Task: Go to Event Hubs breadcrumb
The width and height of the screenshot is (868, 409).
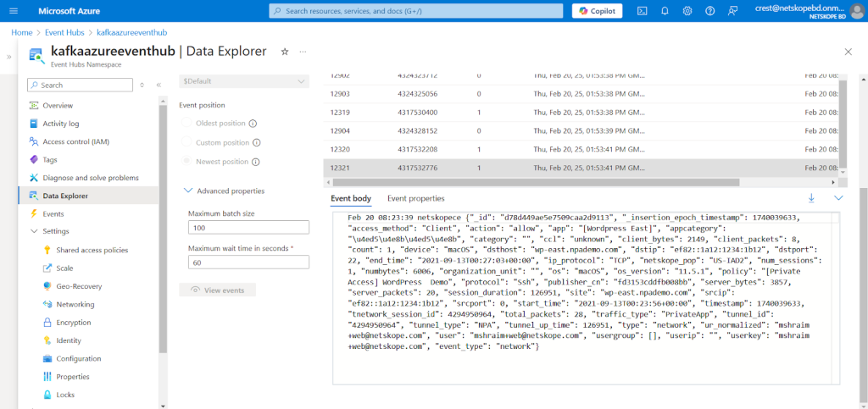Action: pyautogui.click(x=64, y=33)
